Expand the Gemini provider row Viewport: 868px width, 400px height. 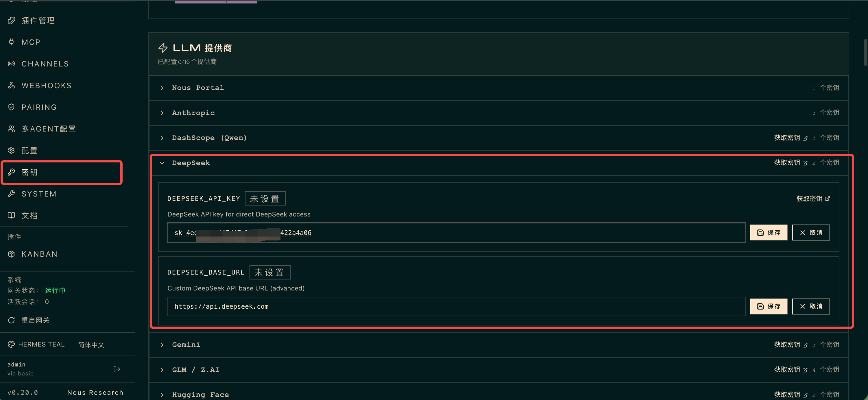499,345
